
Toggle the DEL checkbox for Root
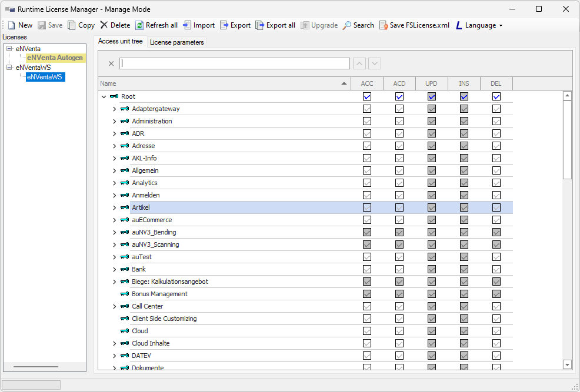pos(496,96)
